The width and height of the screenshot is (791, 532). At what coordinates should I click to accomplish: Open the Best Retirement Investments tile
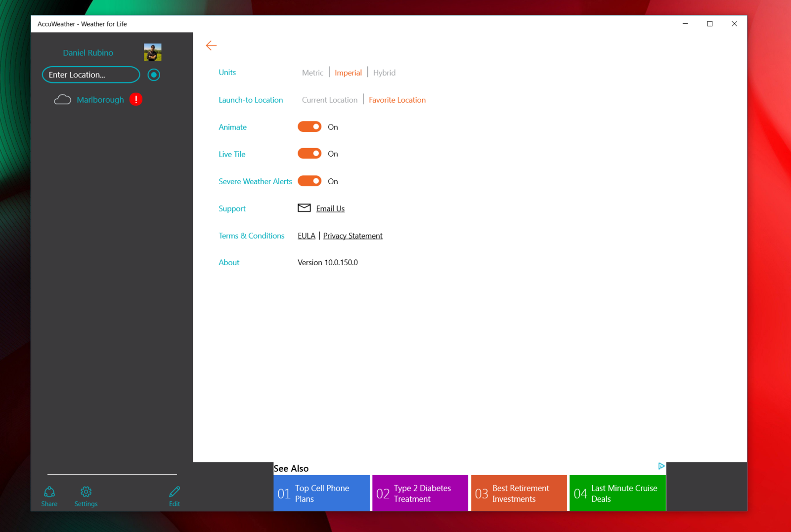click(x=519, y=493)
